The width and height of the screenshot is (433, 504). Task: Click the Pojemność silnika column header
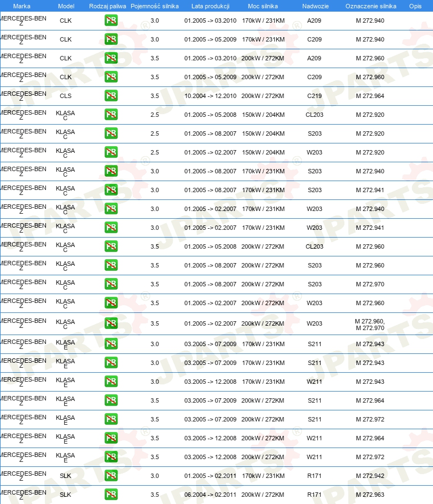[154, 6]
